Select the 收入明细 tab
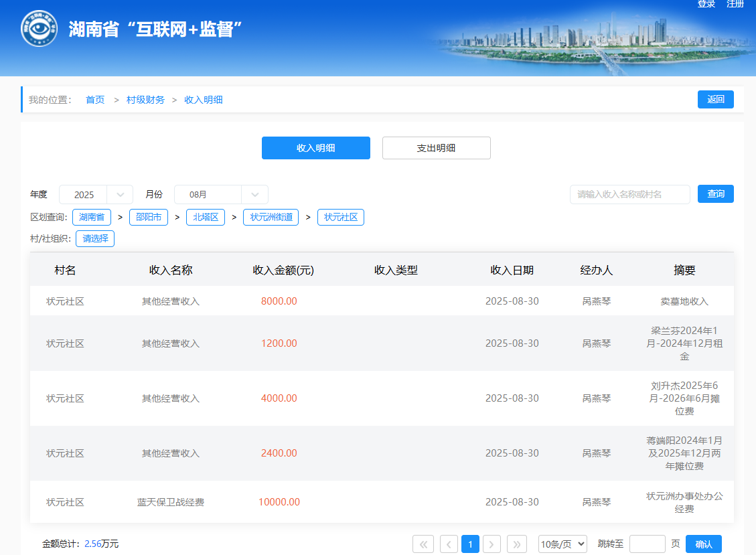 pos(315,148)
